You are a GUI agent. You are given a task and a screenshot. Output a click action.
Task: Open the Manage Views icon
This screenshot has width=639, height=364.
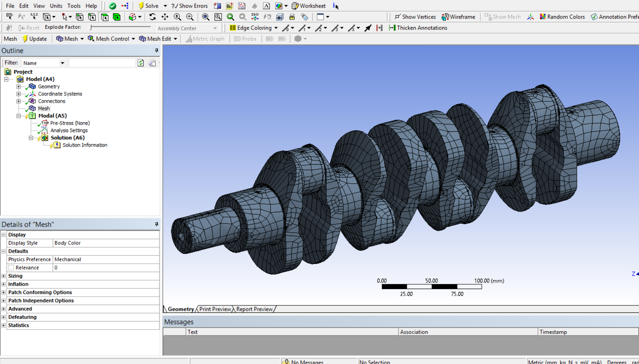(x=280, y=17)
